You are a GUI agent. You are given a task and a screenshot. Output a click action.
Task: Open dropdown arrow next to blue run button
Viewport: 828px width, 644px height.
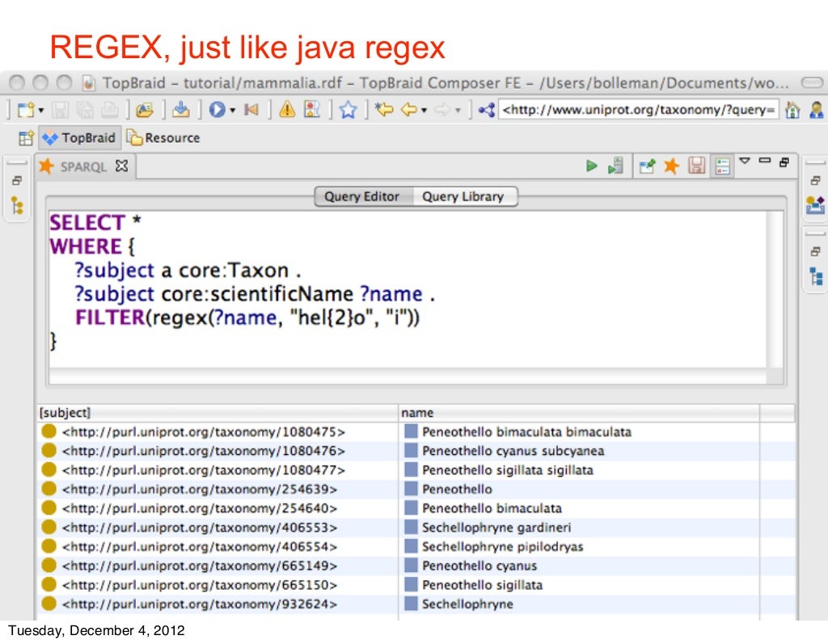tap(233, 112)
